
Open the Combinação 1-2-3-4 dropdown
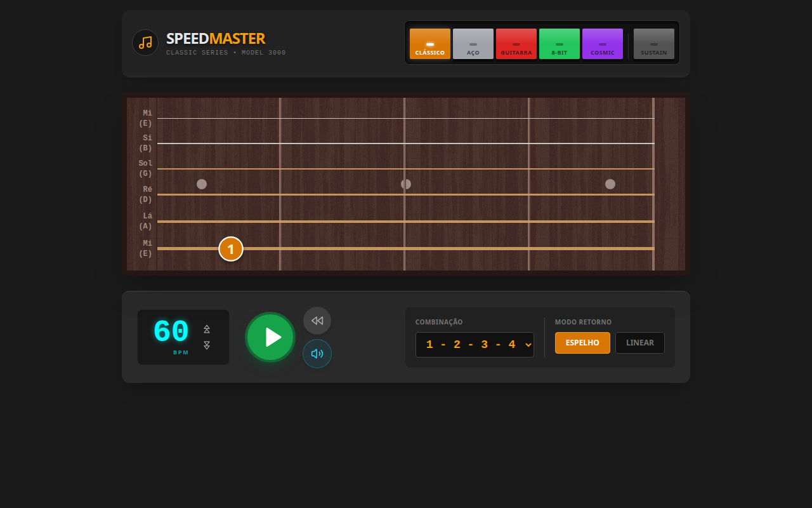(475, 345)
